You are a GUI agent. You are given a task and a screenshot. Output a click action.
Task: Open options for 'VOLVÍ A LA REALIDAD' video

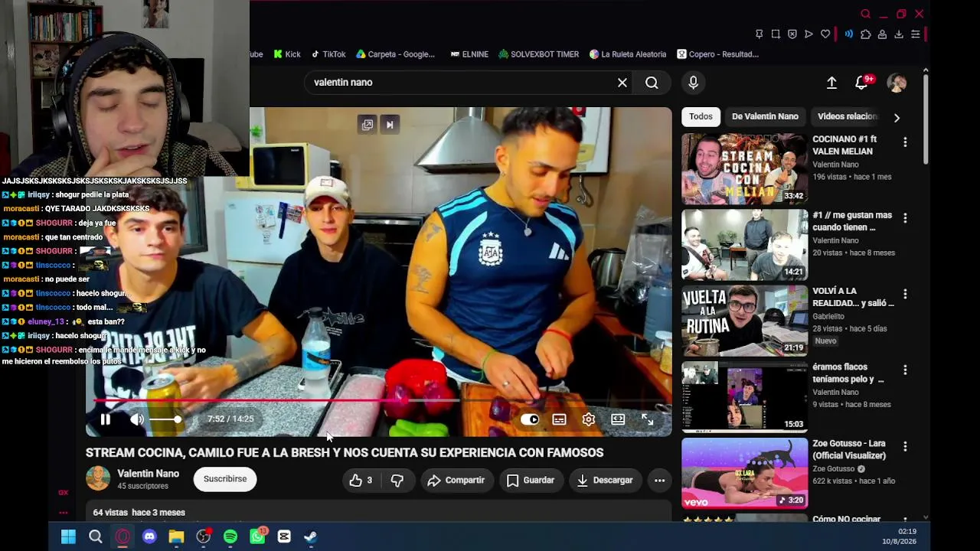905,294
